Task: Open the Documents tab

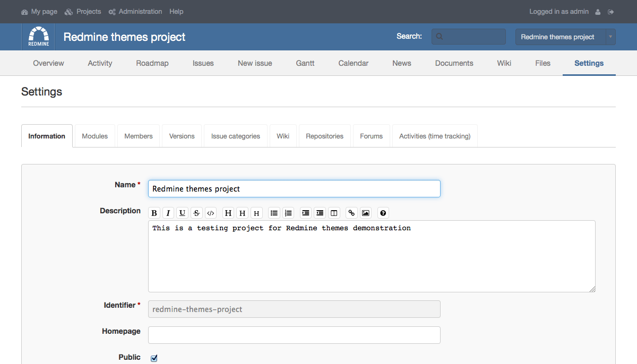Action: point(454,63)
